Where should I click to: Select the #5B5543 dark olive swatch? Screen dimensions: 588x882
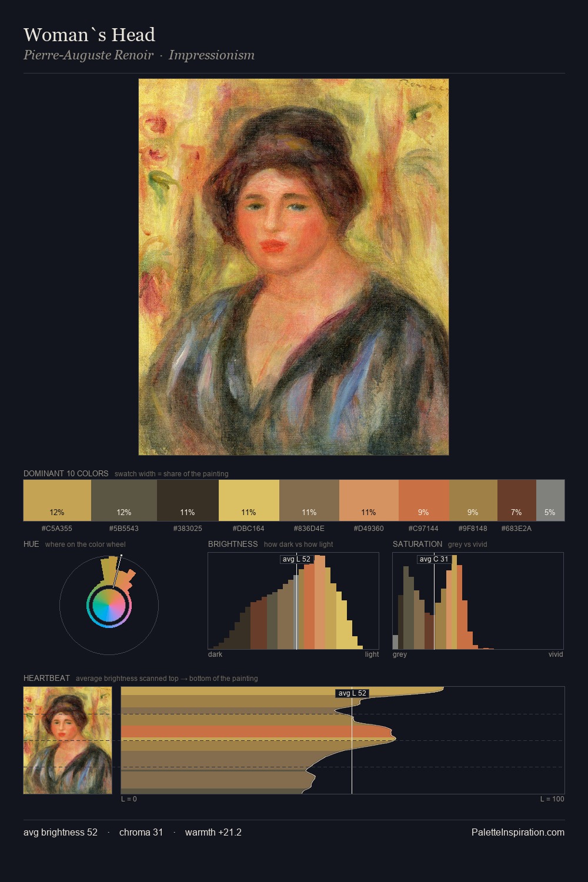pos(124,500)
